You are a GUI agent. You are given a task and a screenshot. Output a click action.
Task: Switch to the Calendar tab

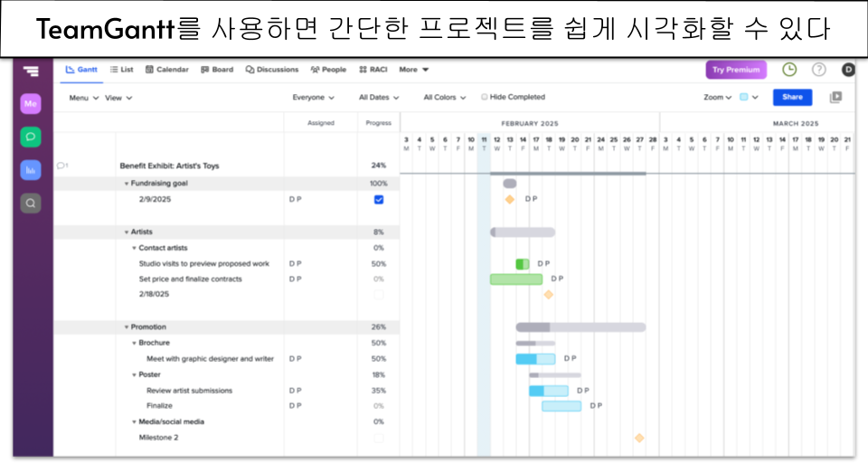[167, 70]
